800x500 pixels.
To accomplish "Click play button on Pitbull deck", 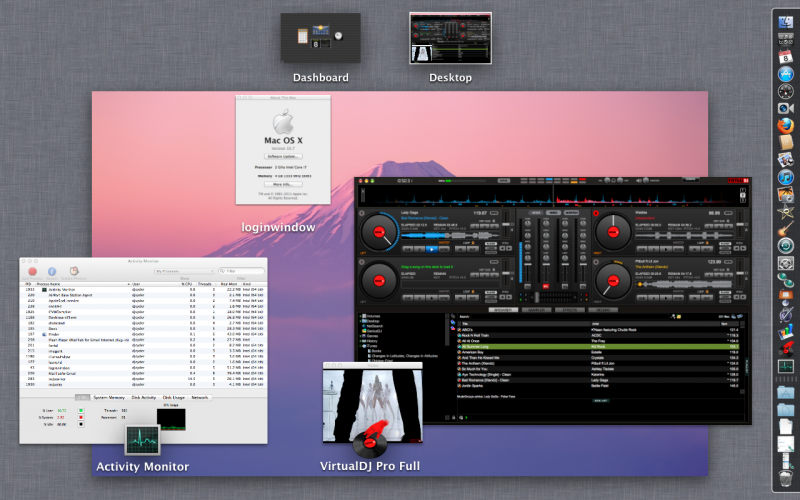I will pos(666,298).
